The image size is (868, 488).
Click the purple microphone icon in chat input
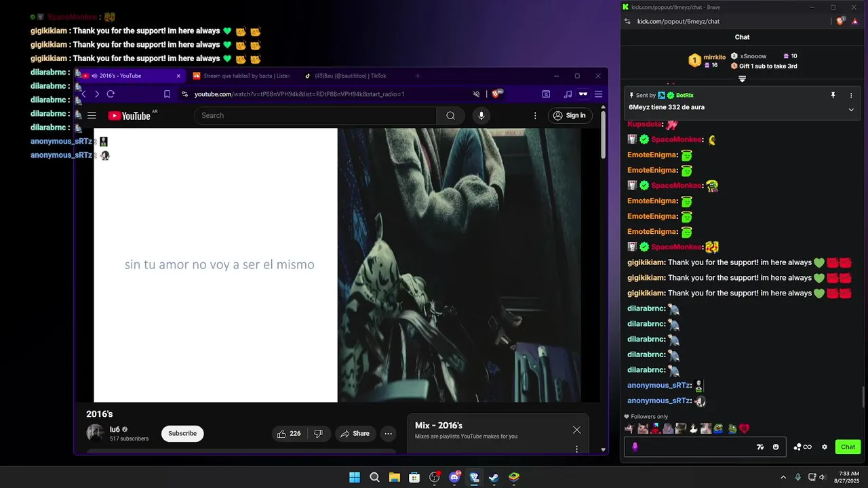click(635, 447)
